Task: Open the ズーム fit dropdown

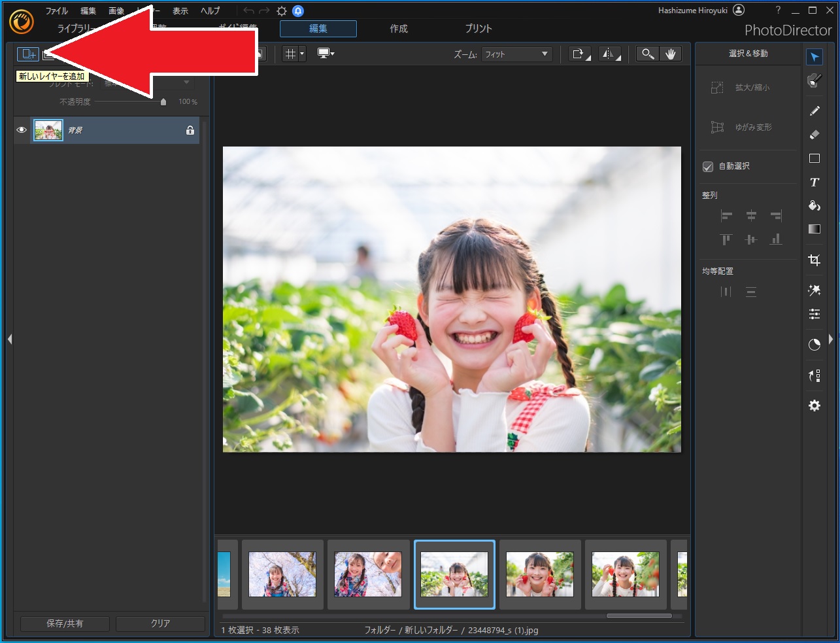Action: [x=516, y=54]
